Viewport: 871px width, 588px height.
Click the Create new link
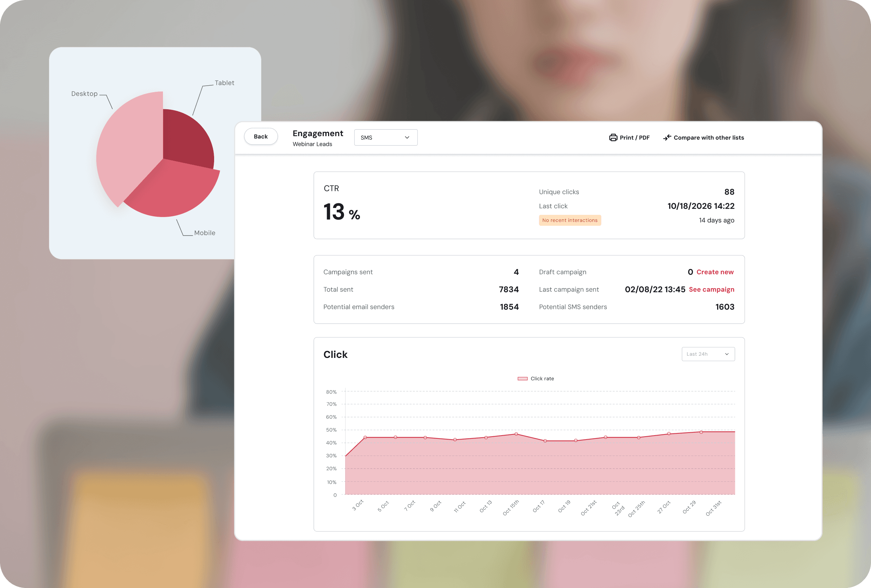[x=715, y=272]
